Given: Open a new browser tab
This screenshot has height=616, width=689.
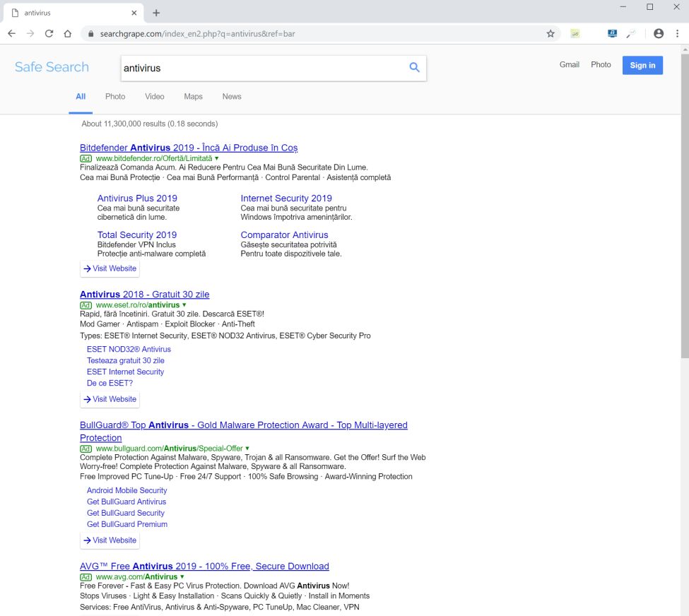Looking at the screenshot, I should pos(156,13).
